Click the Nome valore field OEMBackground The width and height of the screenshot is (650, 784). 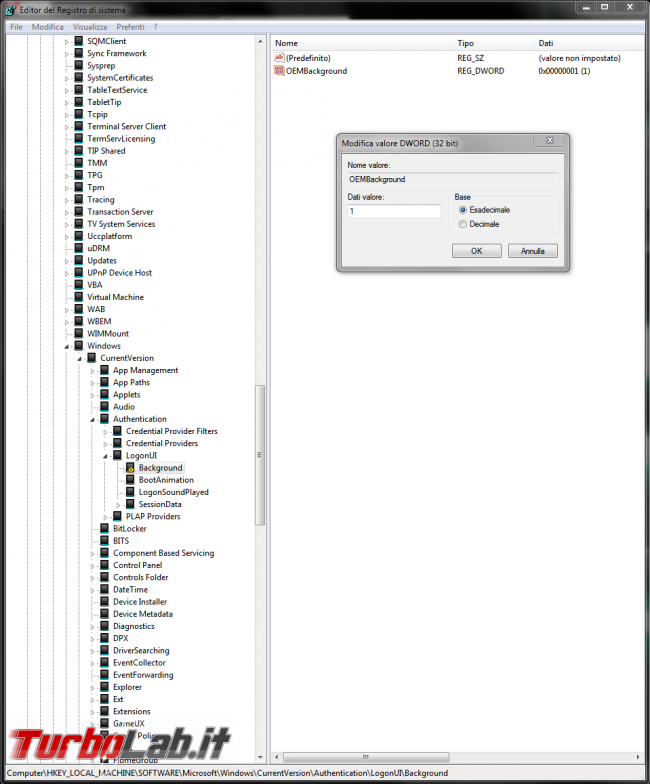(452, 179)
